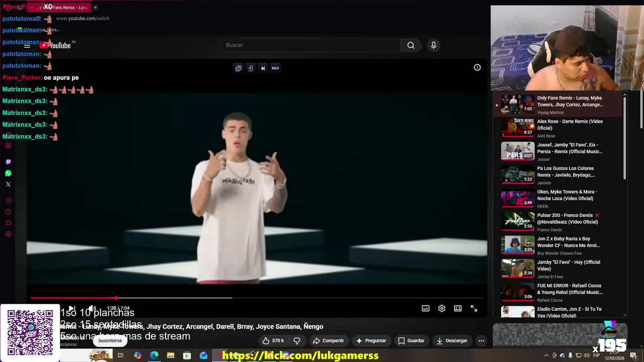Screen dimensions: 644x362
Task: Open Task View on the taskbar
Action: click(x=121, y=355)
